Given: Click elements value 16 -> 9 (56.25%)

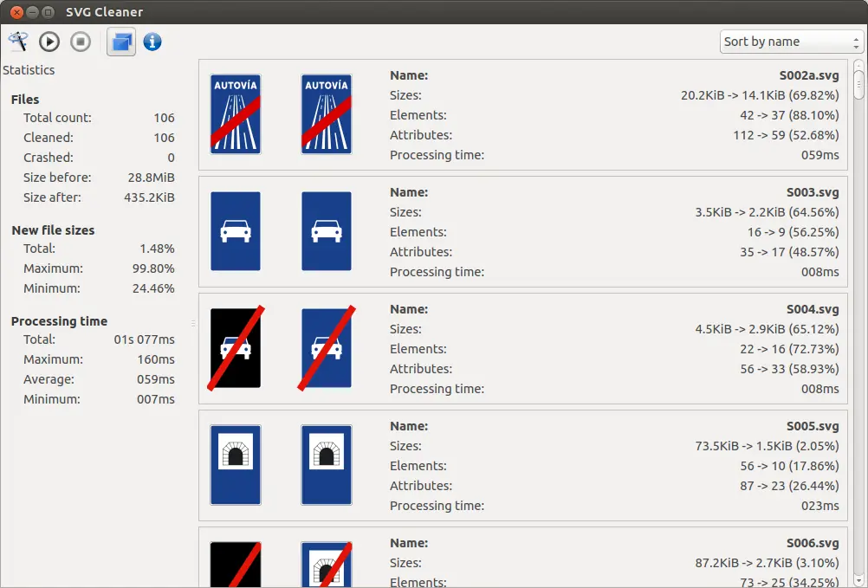Looking at the screenshot, I should click(x=793, y=232).
